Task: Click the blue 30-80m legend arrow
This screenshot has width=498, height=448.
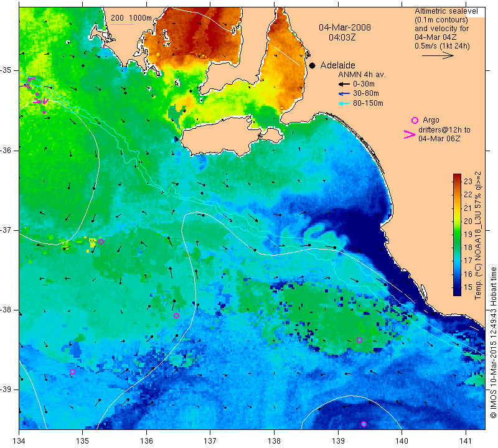Action: [x=344, y=93]
